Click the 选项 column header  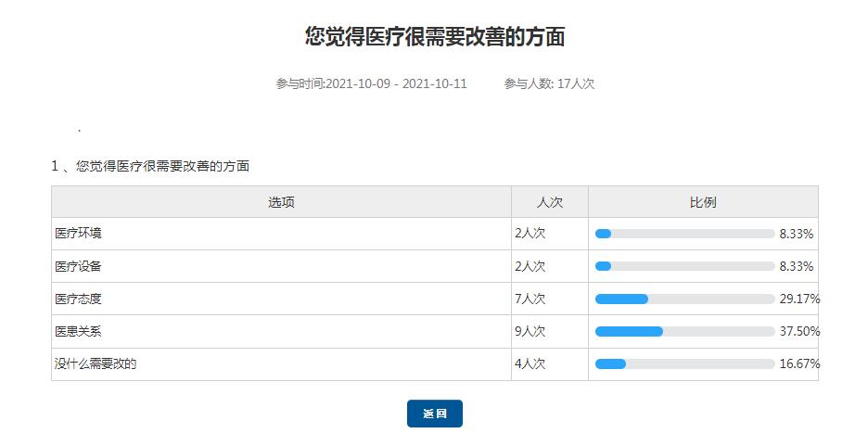tap(281, 202)
